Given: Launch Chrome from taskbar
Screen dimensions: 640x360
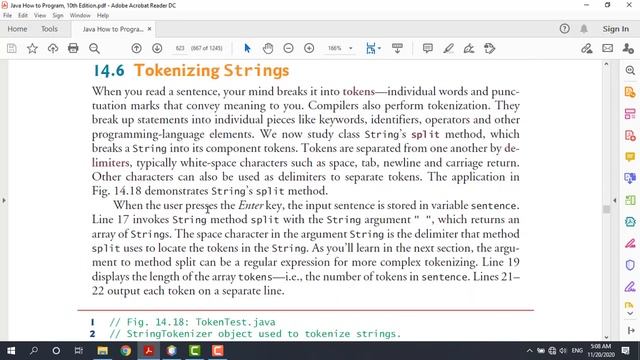Looking at the screenshot, I should pyautogui.click(x=126, y=351).
